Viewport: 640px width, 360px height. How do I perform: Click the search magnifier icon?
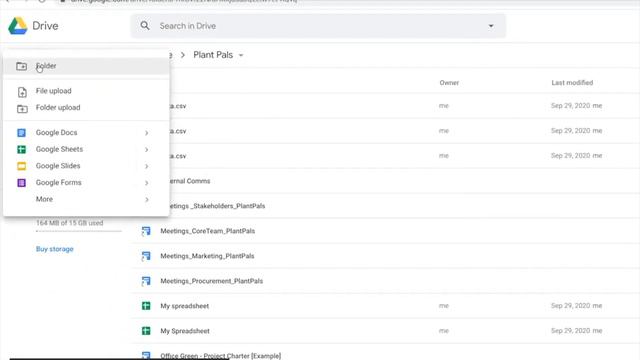pos(145,26)
